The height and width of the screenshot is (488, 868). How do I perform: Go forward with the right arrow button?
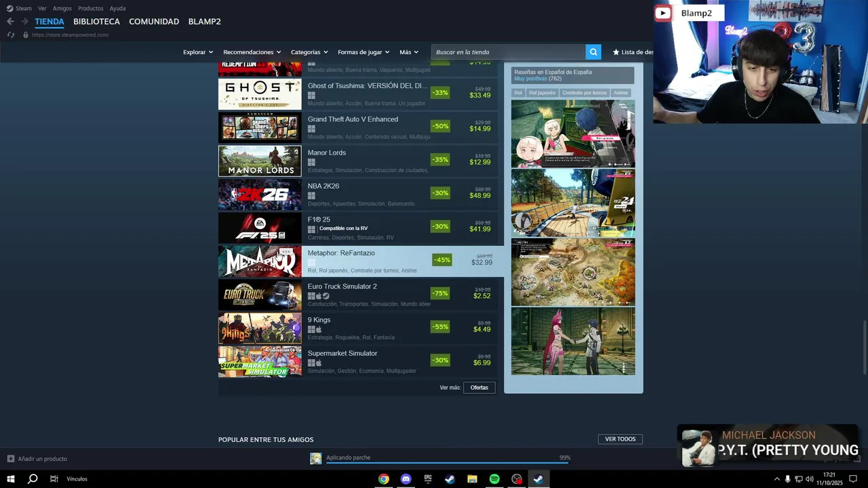[24, 22]
